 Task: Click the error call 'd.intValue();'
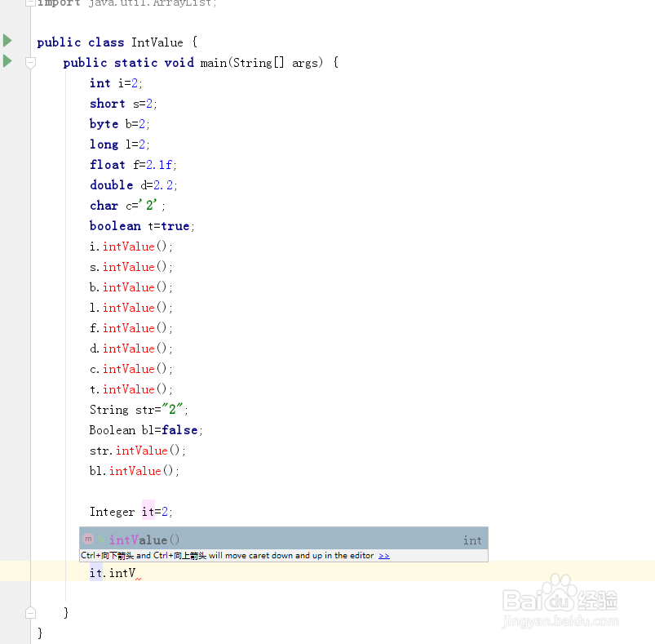click(x=131, y=349)
